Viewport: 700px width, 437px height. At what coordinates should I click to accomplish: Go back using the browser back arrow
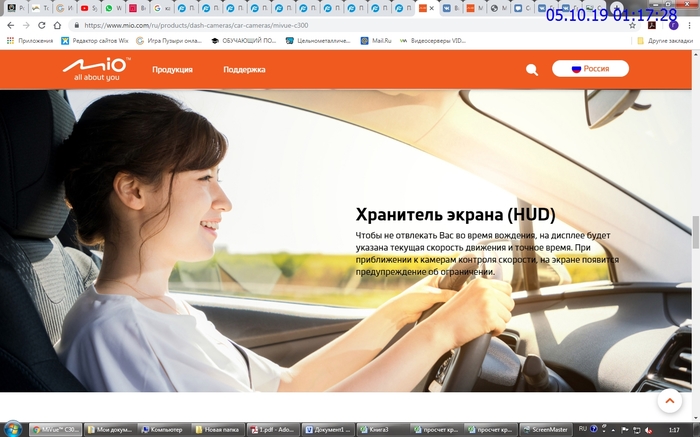[10, 25]
